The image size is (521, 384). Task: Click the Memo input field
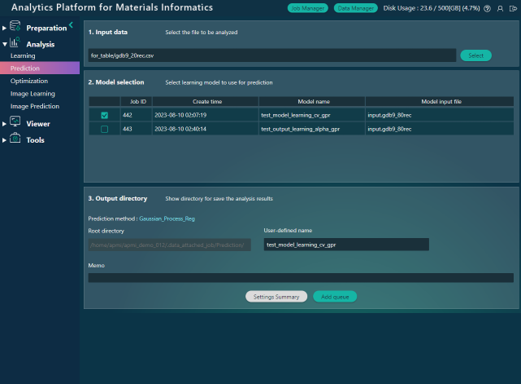click(301, 278)
